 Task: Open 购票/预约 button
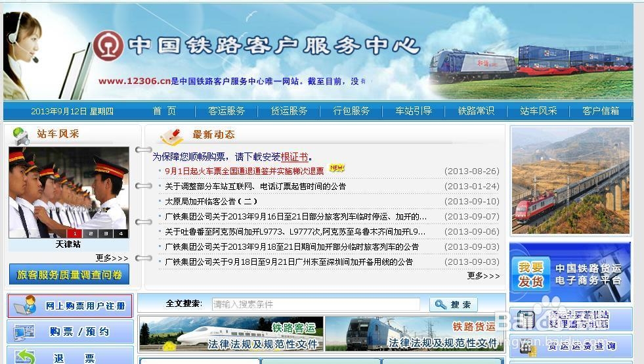click(x=70, y=332)
